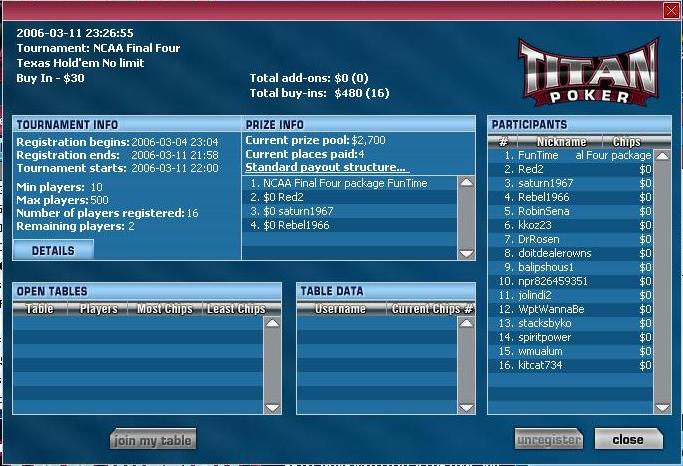Screen dimensions: 683x466
Task: Click the close button at bottom
Action: coord(629,439)
